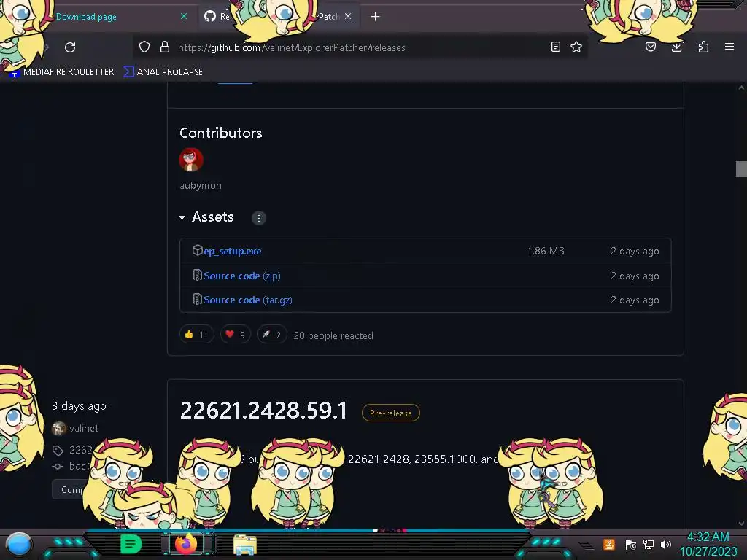Open the 22621.2428.59.1 release title
Image resolution: width=747 pixels, height=560 pixels.
(x=263, y=411)
